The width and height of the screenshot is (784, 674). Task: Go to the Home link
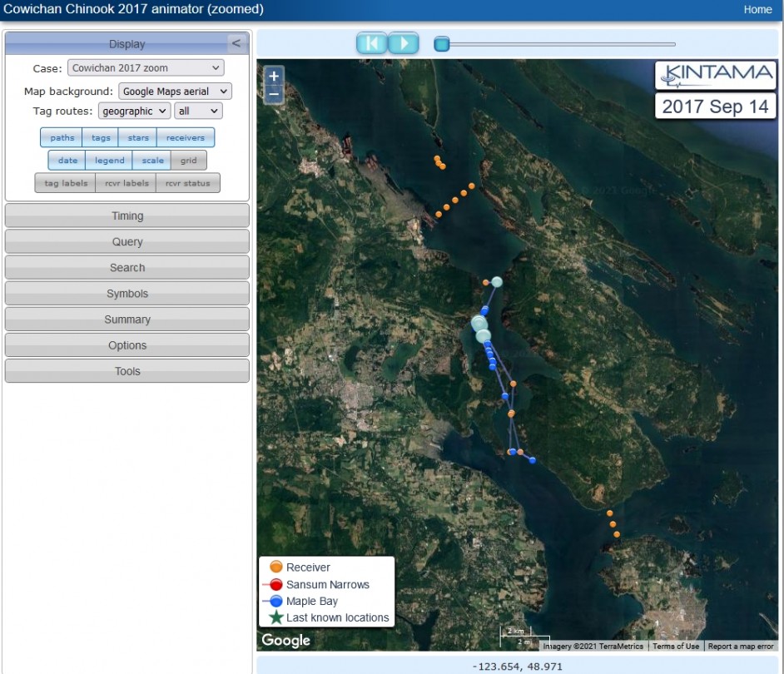pyautogui.click(x=757, y=10)
